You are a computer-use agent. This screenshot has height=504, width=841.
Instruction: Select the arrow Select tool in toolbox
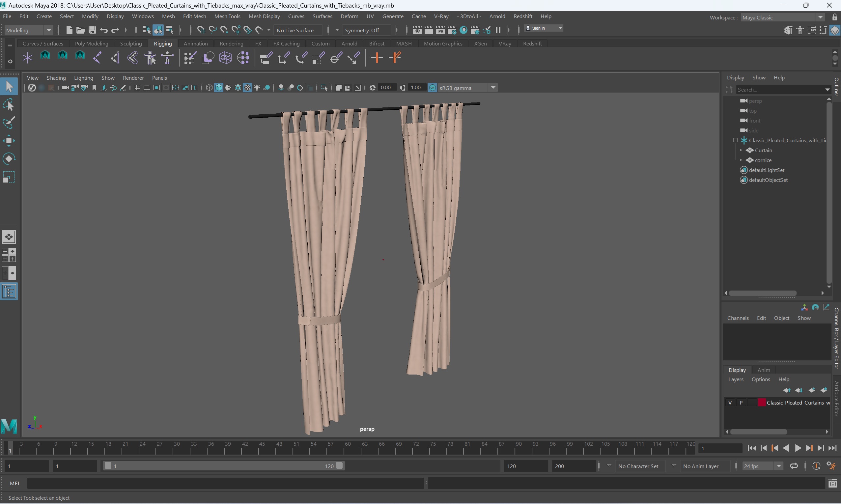[9, 86]
